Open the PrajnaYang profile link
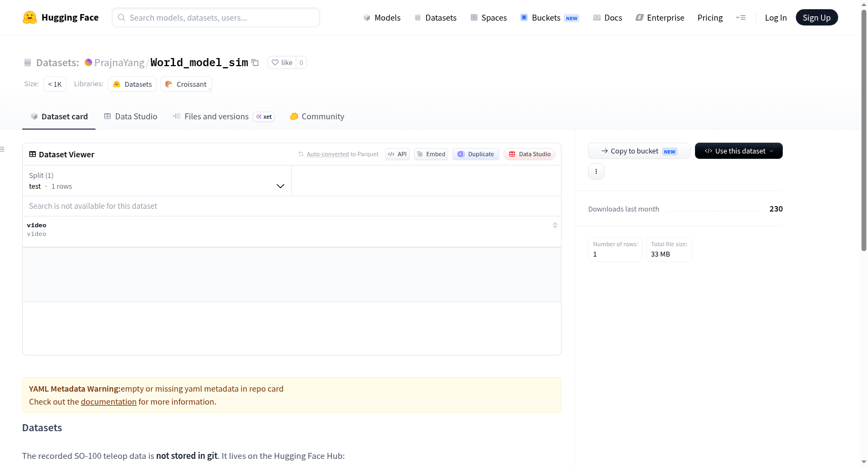This screenshot has width=868, height=467. [x=119, y=62]
